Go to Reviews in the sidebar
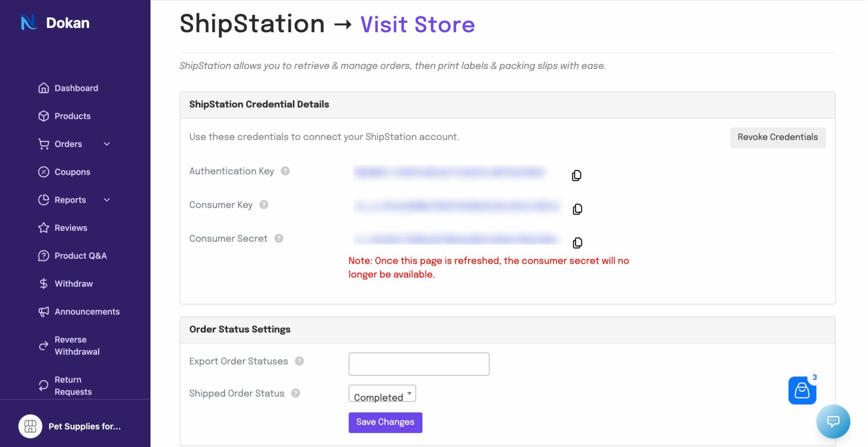Image resolution: width=868 pixels, height=447 pixels. tap(71, 228)
